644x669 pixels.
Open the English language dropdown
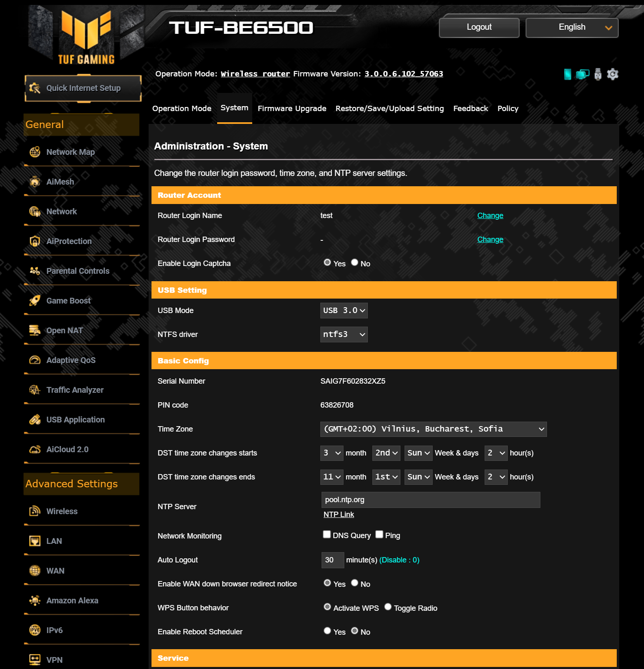pyautogui.click(x=572, y=28)
